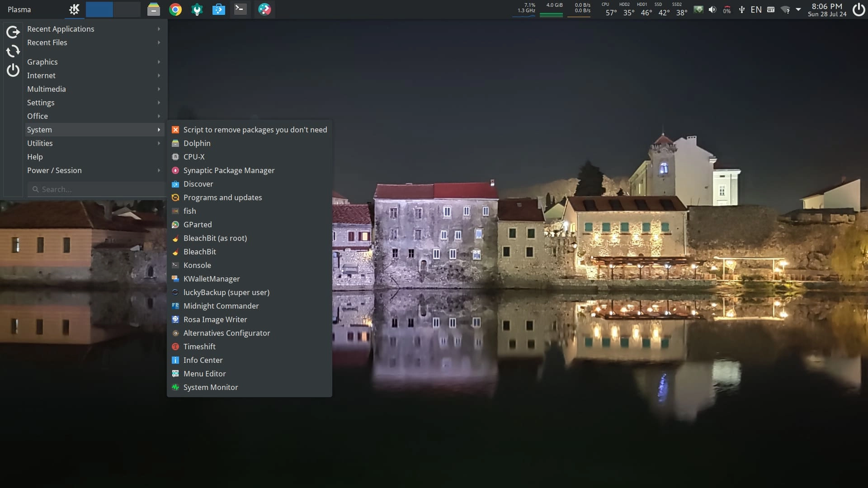Launch fish shell entry

tap(250, 211)
